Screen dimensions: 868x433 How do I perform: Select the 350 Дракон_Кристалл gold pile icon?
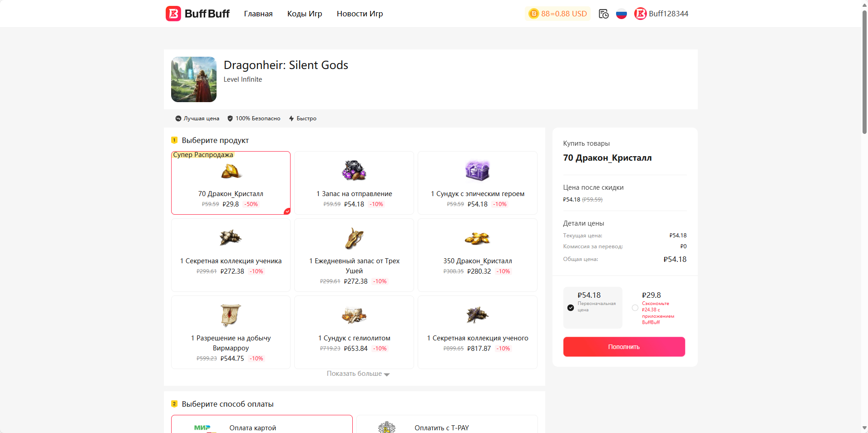tap(477, 238)
